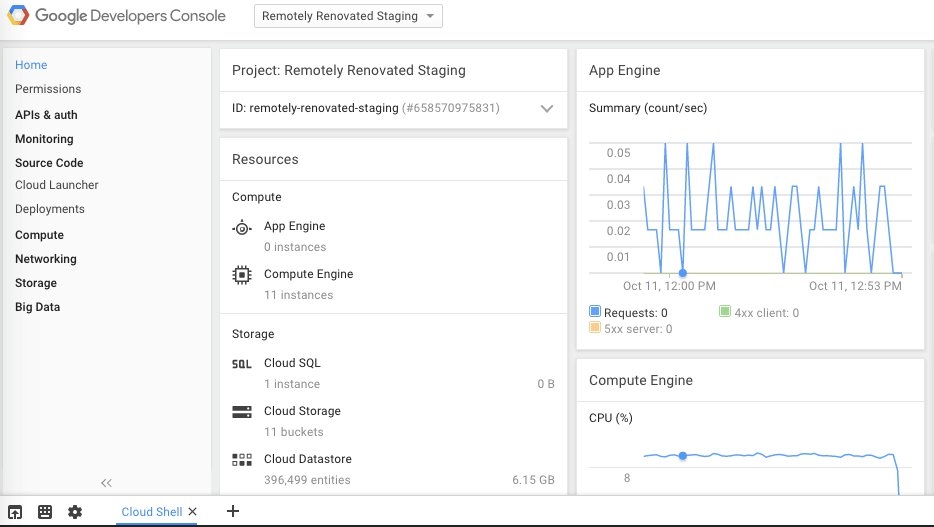The width and height of the screenshot is (934, 527).
Task: Click the pop-out Cloud Shell window icon
Action: pos(15,512)
